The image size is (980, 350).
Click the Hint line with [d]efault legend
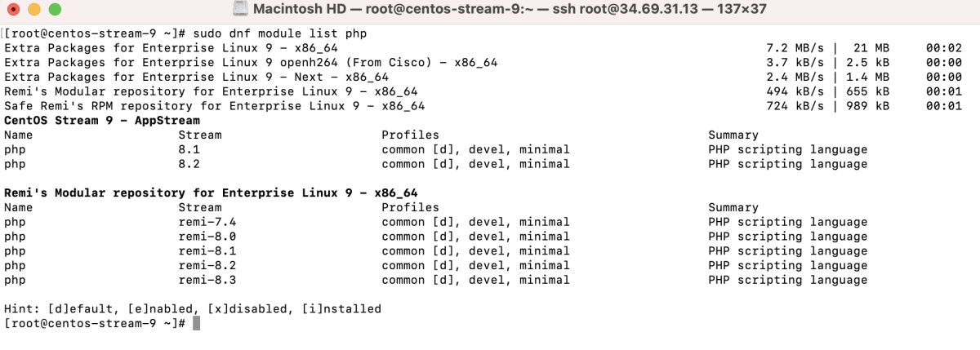click(x=193, y=309)
